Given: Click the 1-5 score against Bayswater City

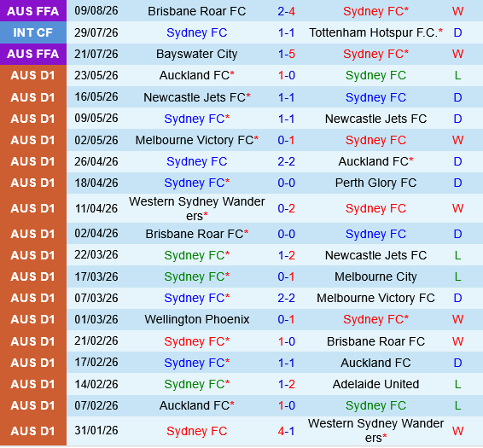Looking at the screenshot, I should (286, 54).
